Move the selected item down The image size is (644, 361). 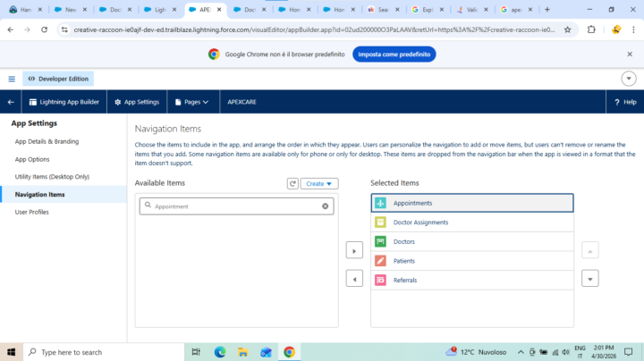click(589, 279)
